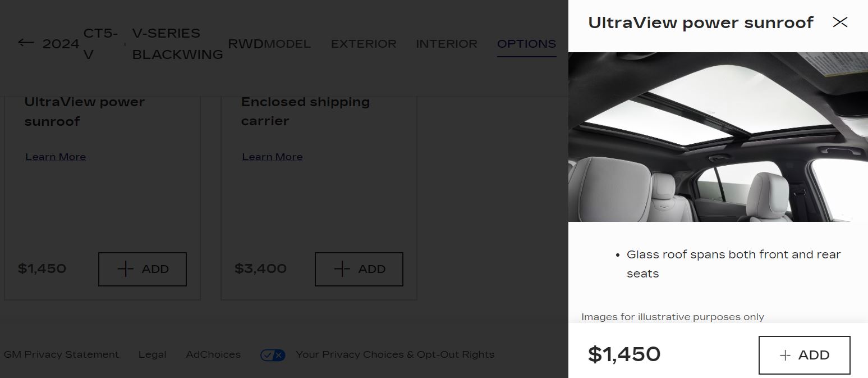Click plus icon for Enclosed shipping carrier
Image resolution: width=868 pixels, height=378 pixels.
[x=342, y=269]
